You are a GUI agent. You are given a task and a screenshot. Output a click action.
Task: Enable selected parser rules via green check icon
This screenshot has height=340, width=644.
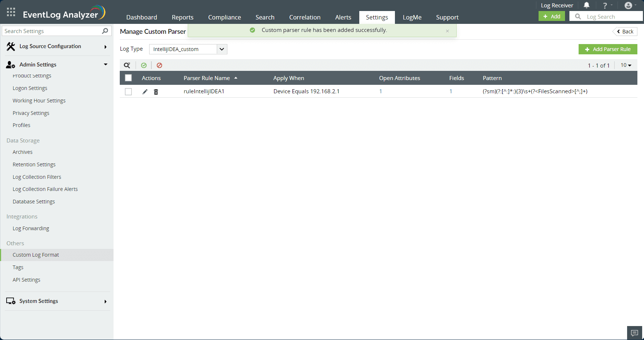144,65
